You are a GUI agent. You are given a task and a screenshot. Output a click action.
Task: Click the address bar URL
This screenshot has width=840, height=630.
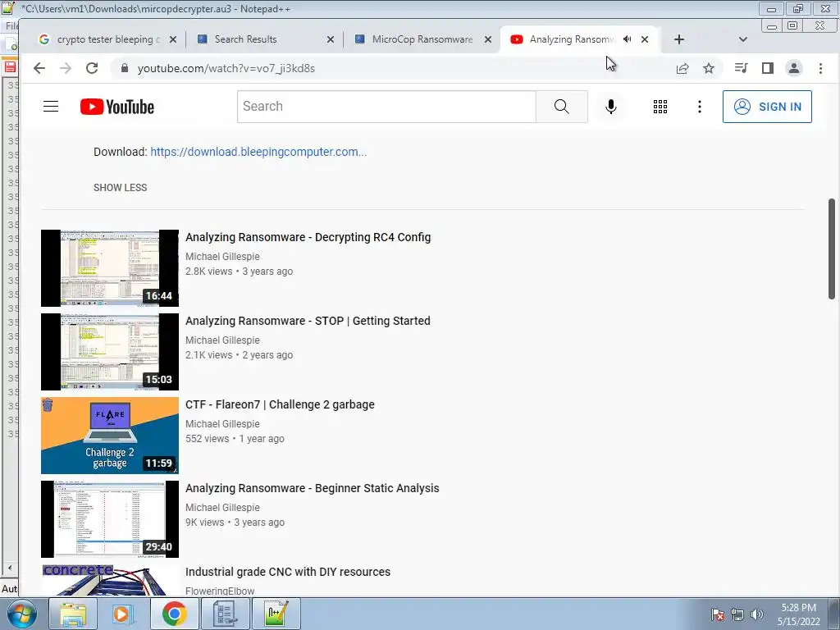[226, 69]
